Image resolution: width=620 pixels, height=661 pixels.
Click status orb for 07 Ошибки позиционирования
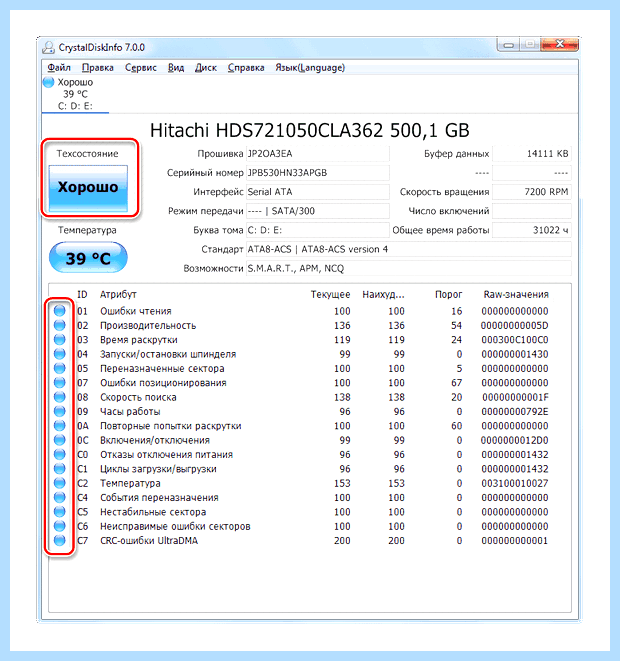point(59,382)
